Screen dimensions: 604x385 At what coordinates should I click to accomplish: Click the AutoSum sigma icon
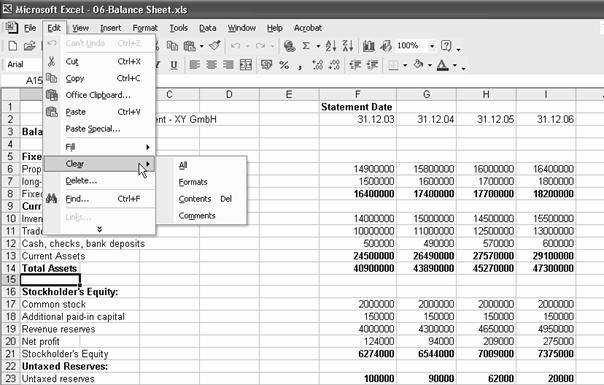tap(306, 46)
